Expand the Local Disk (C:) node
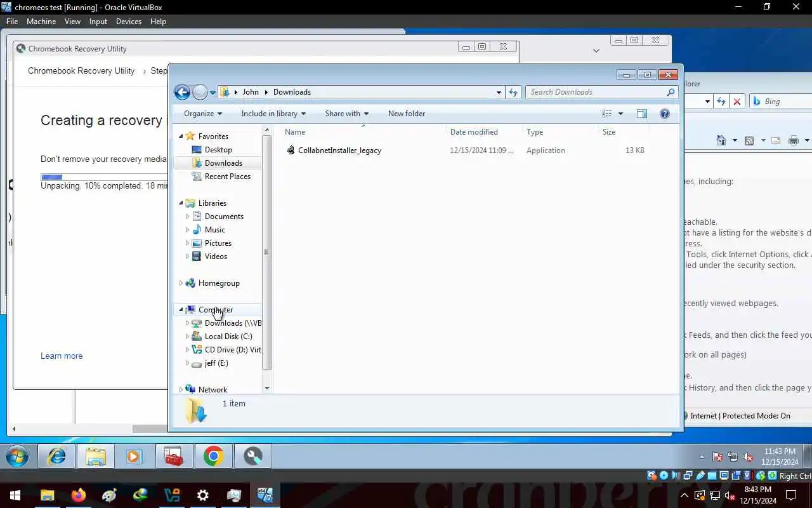Viewport: 812px width, 508px height. (187, 337)
